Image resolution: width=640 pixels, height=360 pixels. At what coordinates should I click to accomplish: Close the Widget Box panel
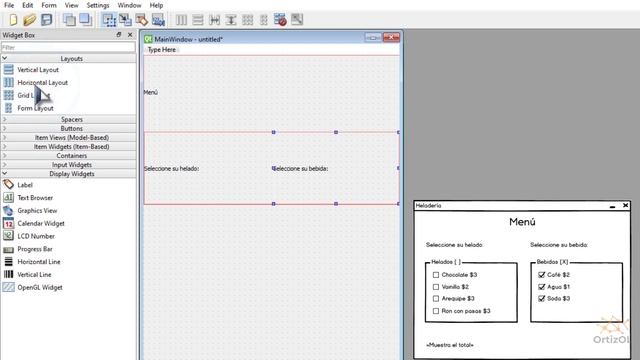pyautogui.click(x=130, y=35)
